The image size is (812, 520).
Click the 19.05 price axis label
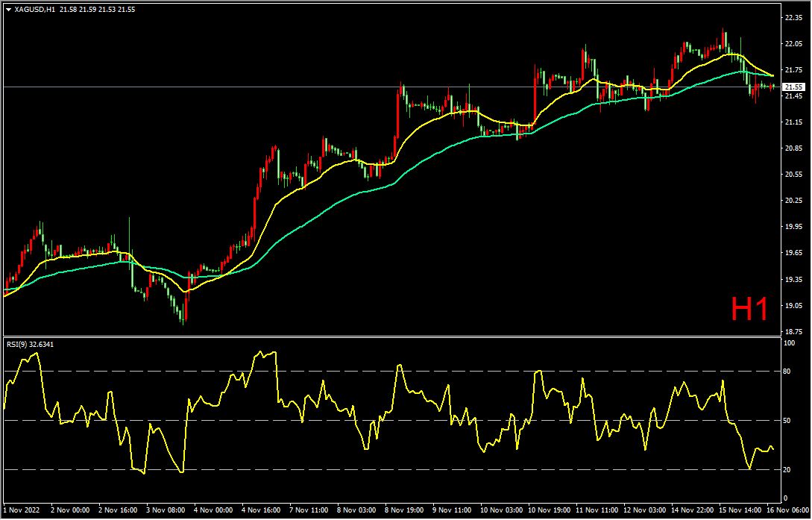794,306
